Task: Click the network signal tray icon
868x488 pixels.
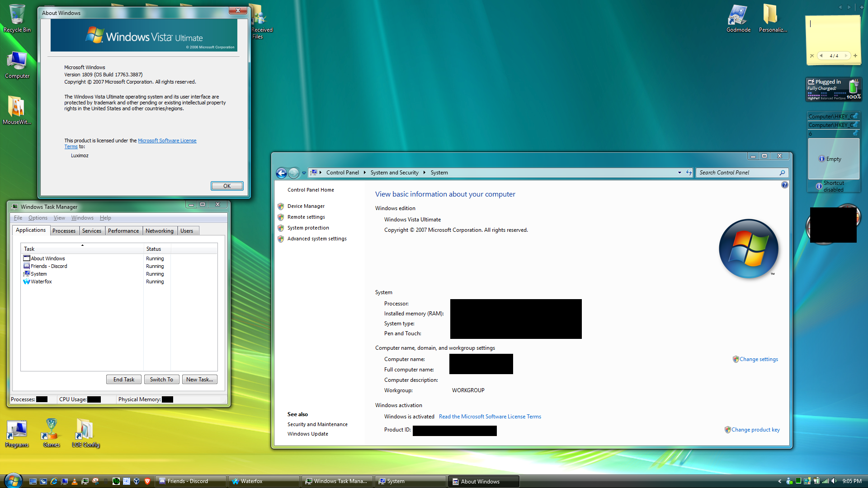Action: click(826, 481)
